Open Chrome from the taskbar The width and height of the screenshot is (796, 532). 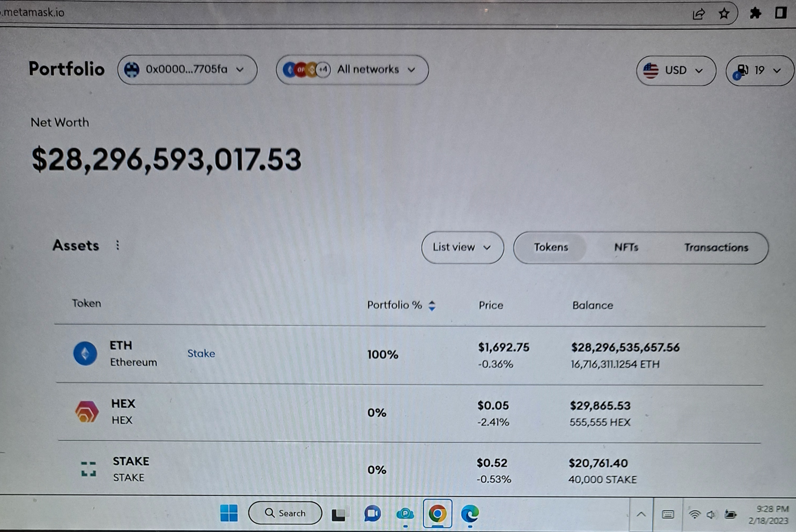coord(439,513)
